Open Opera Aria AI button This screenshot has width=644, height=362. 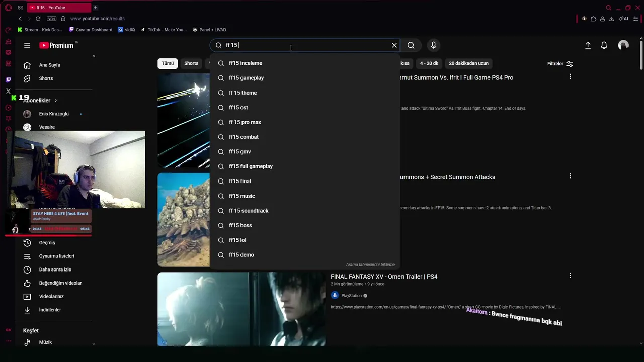(624, 19)
